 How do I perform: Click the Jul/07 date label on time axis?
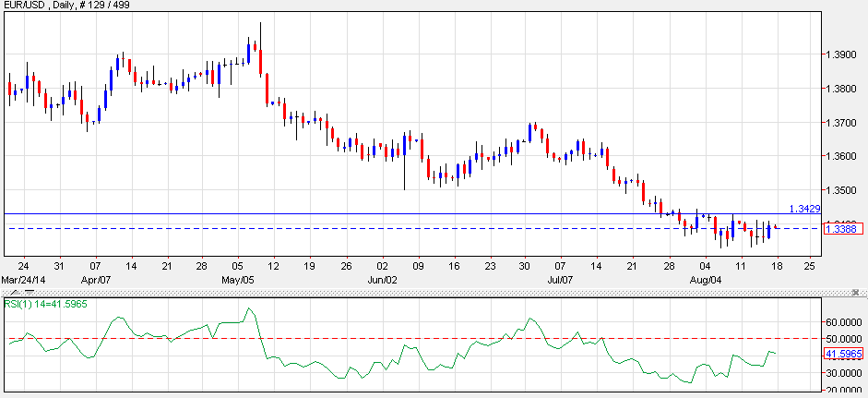[562, 278]
